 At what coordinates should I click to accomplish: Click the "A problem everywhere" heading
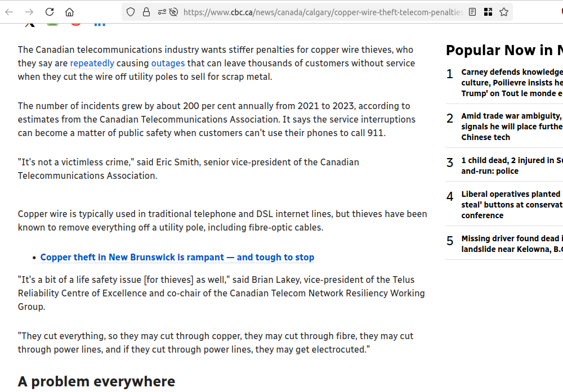[97, 382]
